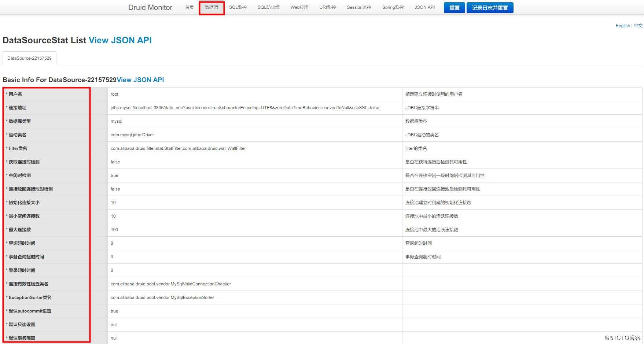
Task: Click the description 指定建立连接时使用的用户名
Action: (x=434, y=94)
